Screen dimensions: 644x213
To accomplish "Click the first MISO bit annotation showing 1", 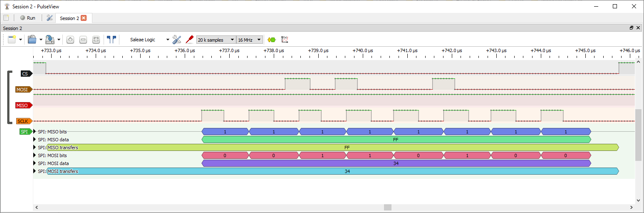I will coord(225,132).
